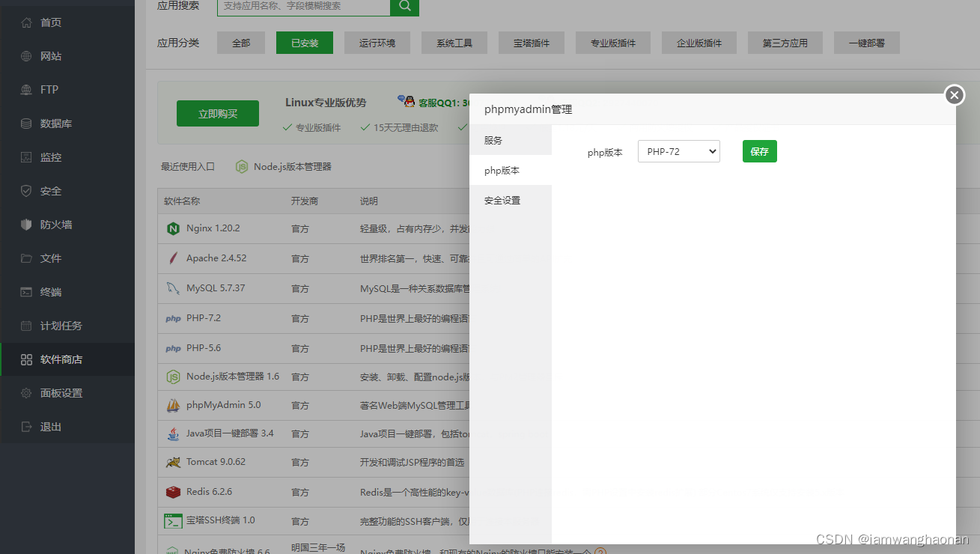The image size is (980, 554).
Task: Click the FTP icon in sidebar
Action: [x=26, y=90]
